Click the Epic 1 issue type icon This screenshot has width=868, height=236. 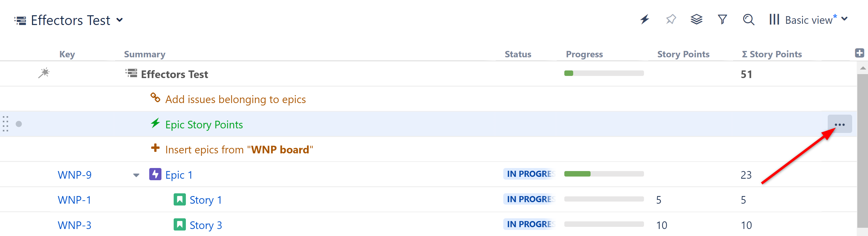155,174
